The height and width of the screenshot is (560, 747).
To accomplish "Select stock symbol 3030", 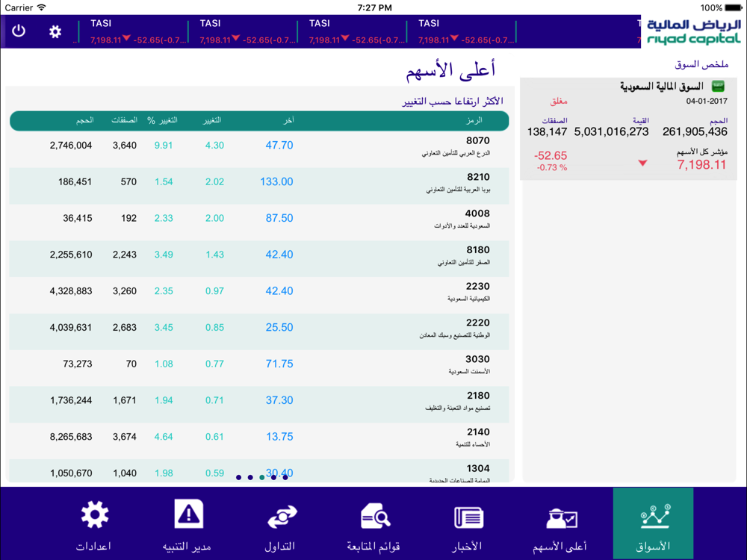I will click(477, 359).
